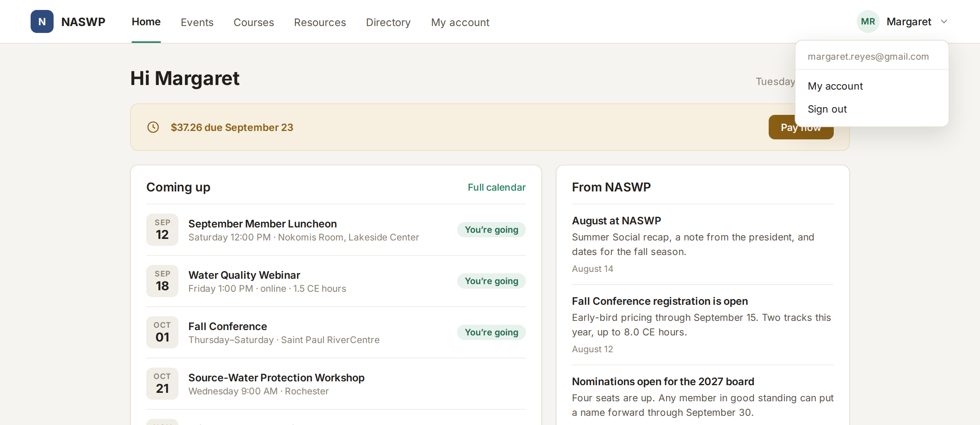Read the August at NASWP article
This screenshot has width=980, height=425.
(x=616, y=221)
